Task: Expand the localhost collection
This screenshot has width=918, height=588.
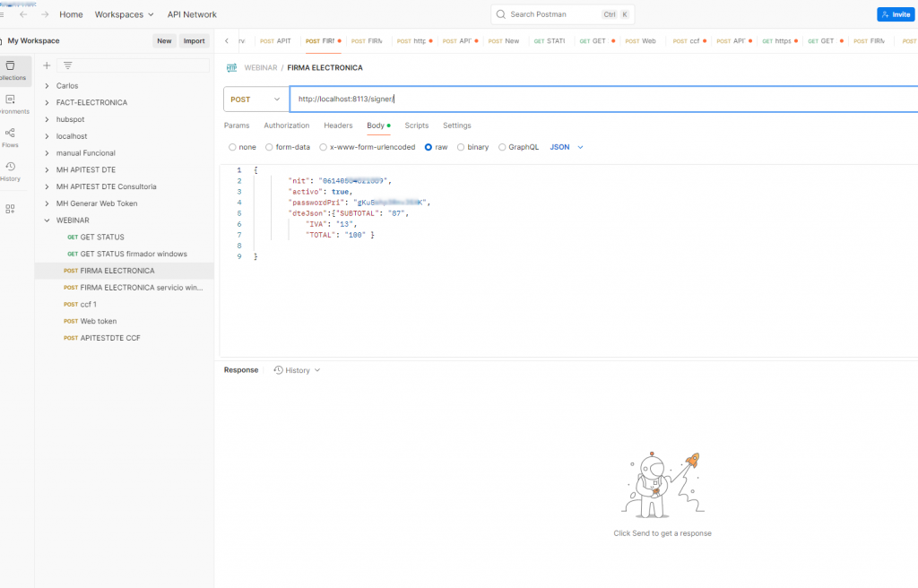Action: click(x=47, y=136)
